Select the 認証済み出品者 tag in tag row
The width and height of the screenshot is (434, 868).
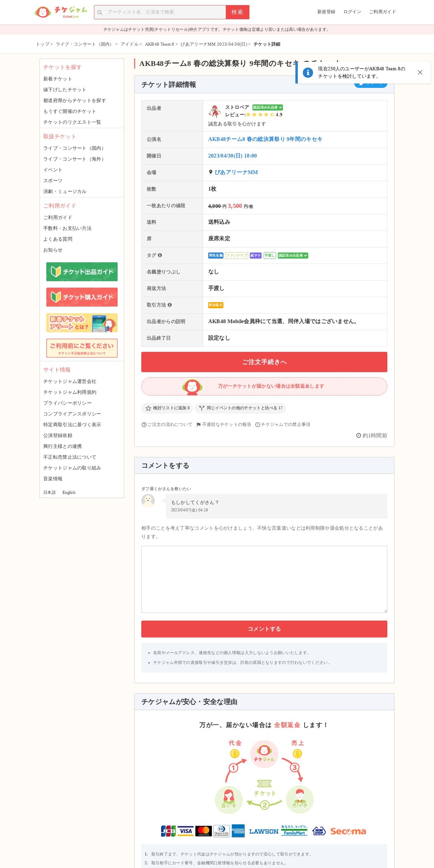click(x=293, y=256)
